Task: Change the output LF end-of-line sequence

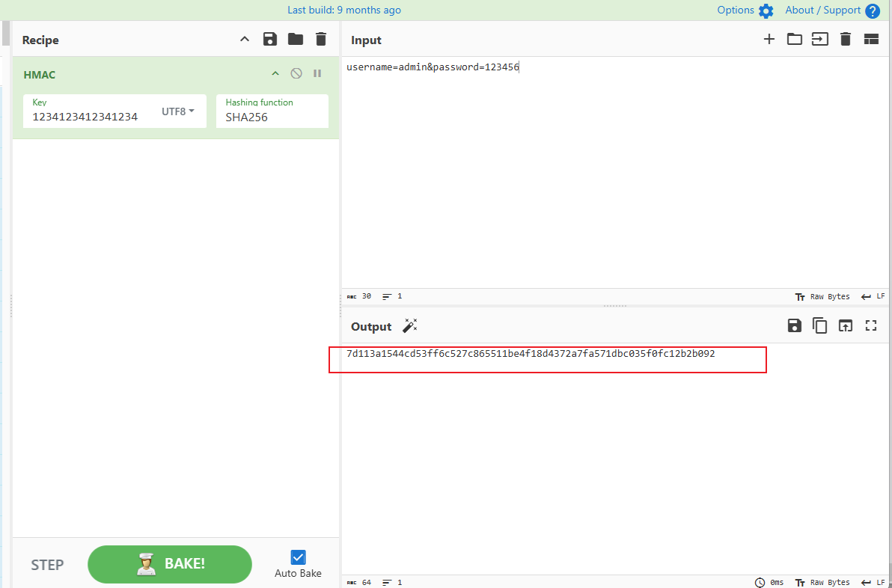Action: (873, 582)
